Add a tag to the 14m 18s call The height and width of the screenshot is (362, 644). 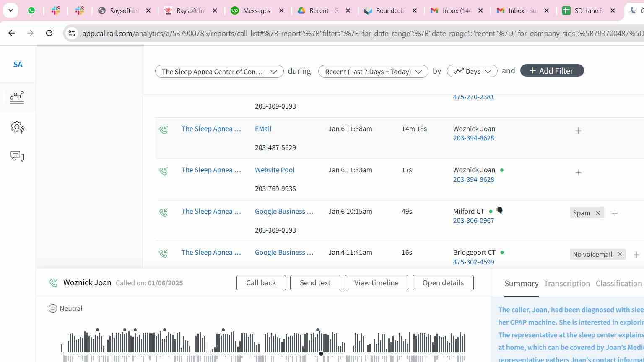(578, 131)
